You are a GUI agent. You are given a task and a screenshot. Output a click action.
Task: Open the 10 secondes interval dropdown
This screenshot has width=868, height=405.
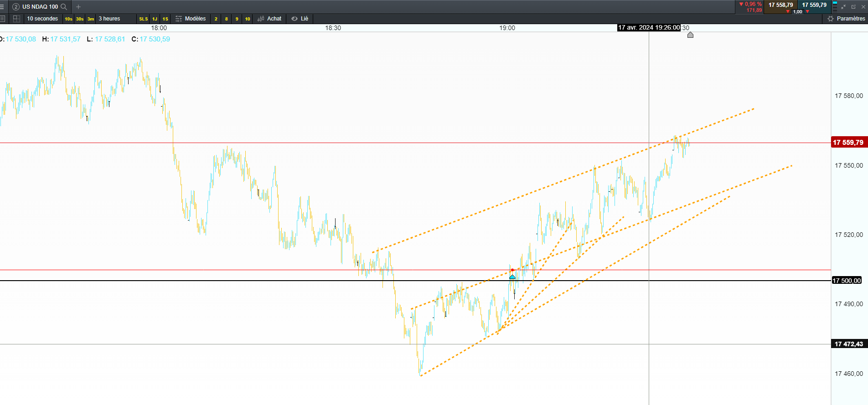point(42,19)
